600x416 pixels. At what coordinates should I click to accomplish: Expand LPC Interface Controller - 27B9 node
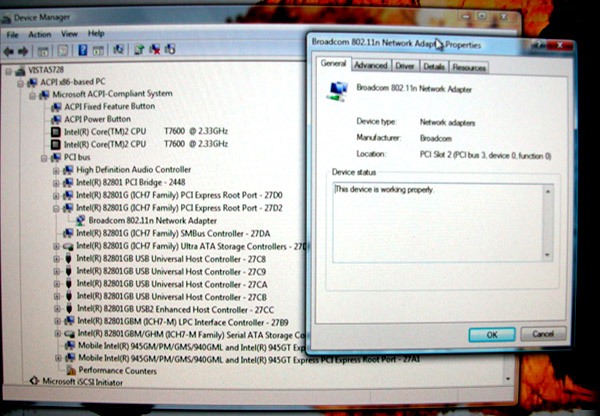[57, 321]
